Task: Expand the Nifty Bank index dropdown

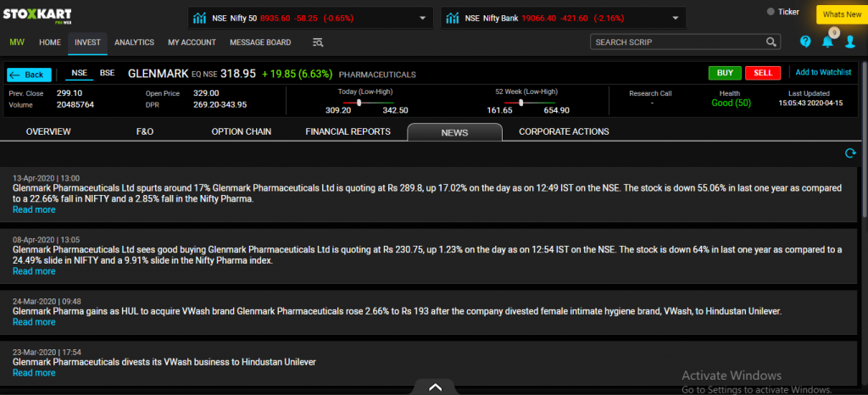Action: [676, 18]
